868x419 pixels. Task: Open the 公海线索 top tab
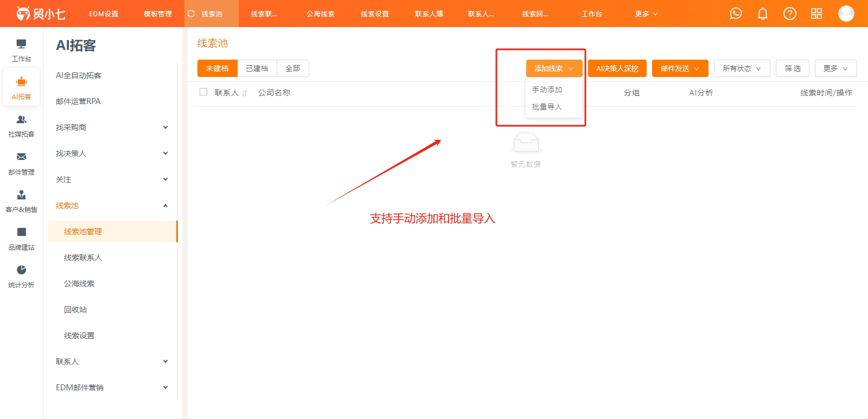point(321,14)
